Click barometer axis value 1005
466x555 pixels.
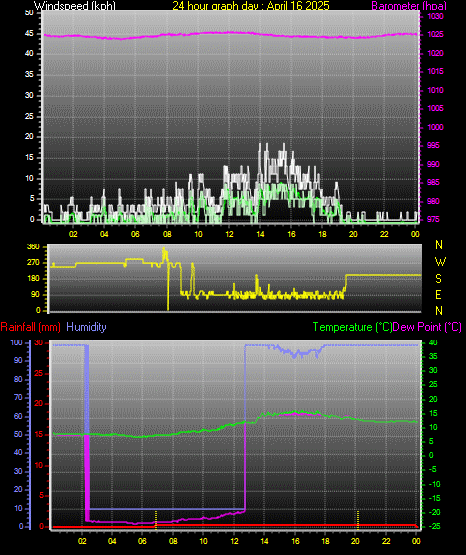click(435, 108)
